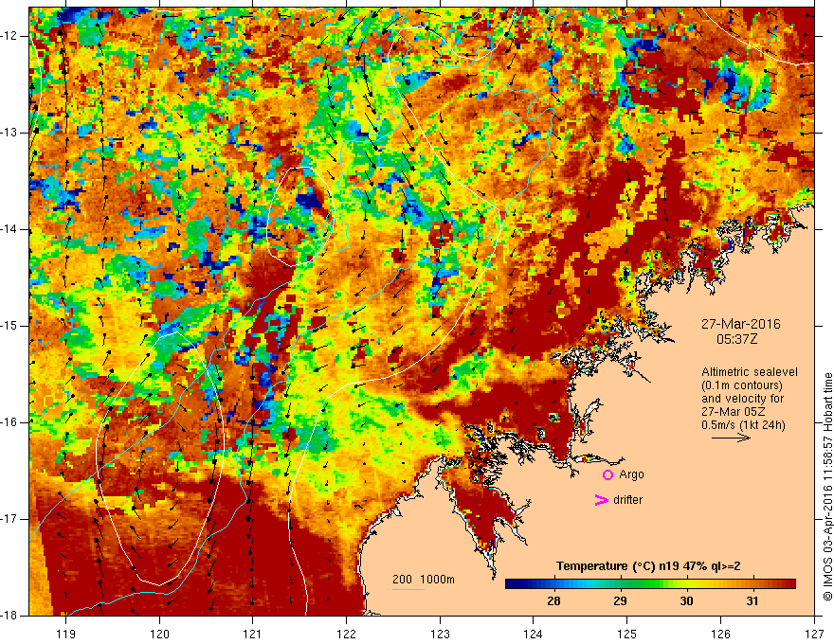834x644 pixels.
Task: Click the color bar tick label 29
Action: pyautogui.click(x=620, y=601)
